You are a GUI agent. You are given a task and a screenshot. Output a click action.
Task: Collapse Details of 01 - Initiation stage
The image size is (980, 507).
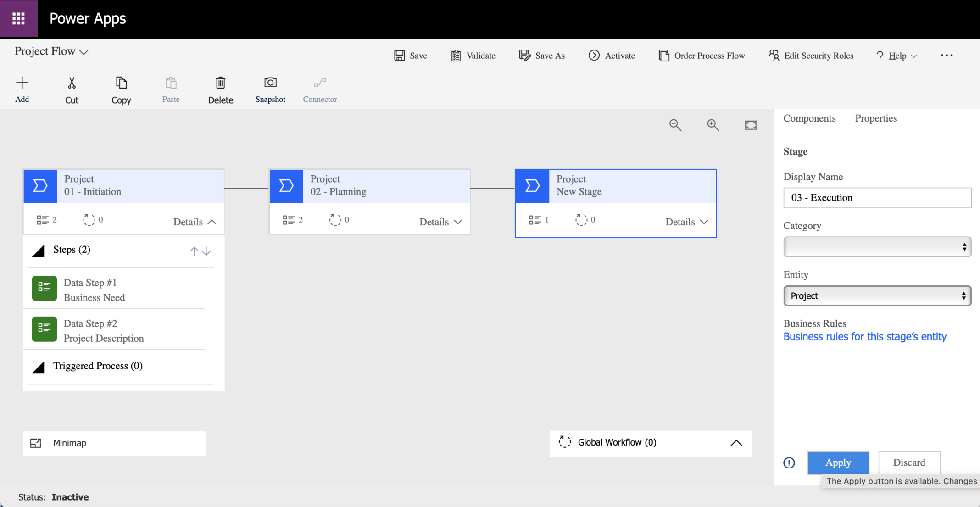(x=195, y=222)
